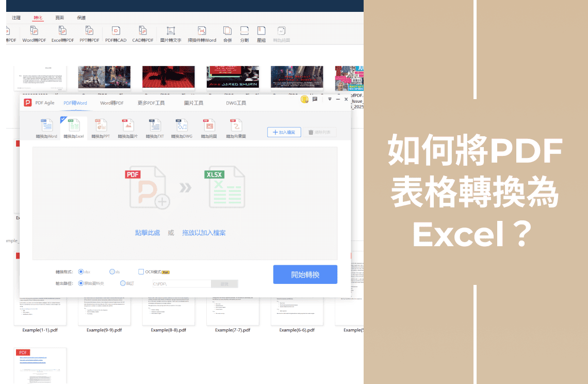
Task: Open the dialog title bar dropdown menu
Action: click(x=330, y=99)
